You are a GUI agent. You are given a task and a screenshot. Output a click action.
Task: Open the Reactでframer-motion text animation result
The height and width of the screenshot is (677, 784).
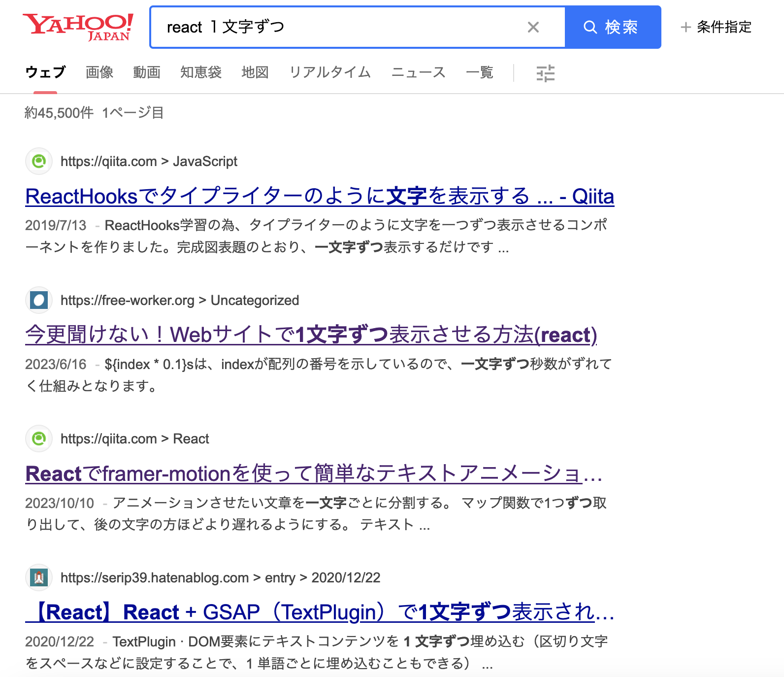[314, 474]
